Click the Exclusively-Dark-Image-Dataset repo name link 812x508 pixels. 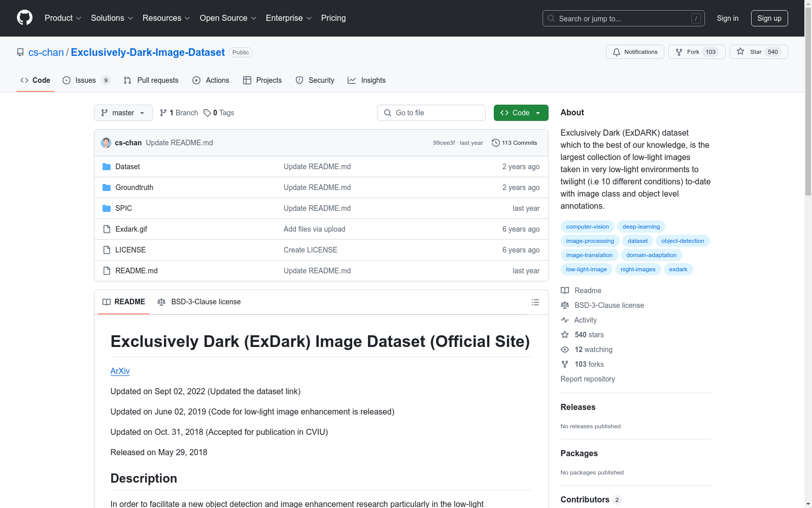point(148,52)
